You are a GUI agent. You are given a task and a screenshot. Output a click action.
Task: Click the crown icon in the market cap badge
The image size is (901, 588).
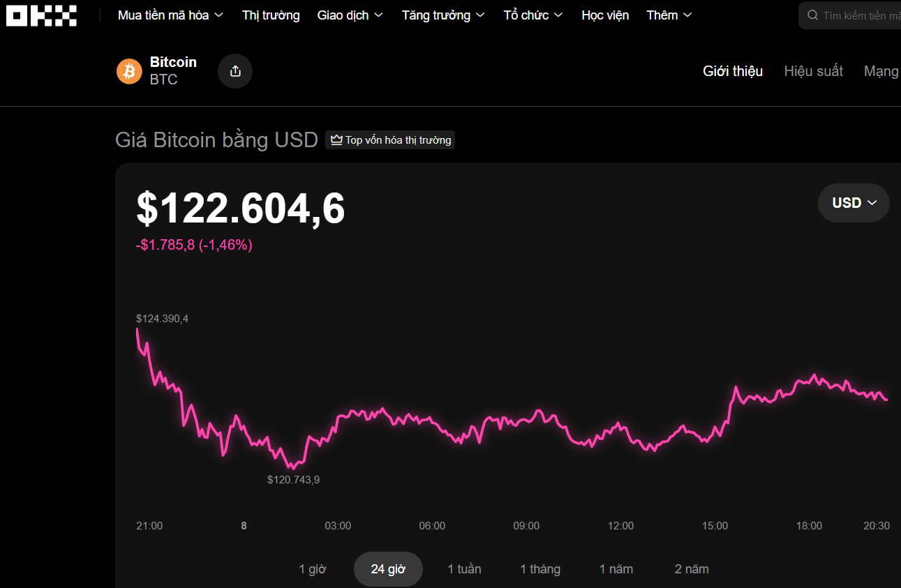[x=336, y=140]
